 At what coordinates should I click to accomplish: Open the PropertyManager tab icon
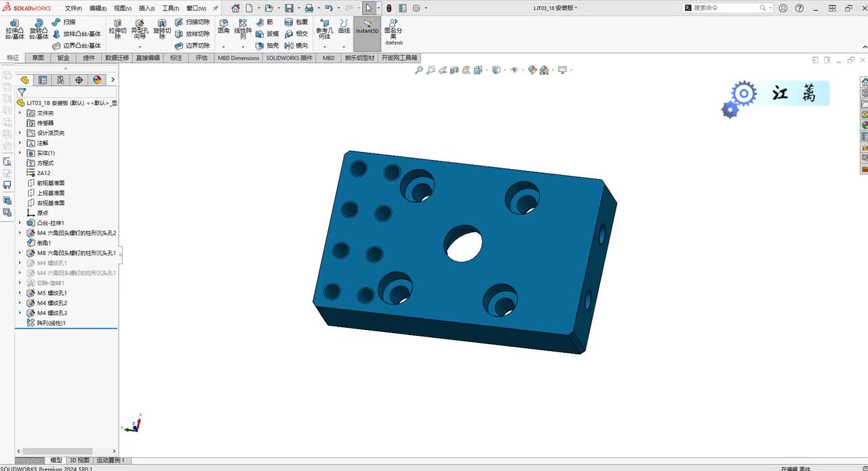[x=43, y=79]
